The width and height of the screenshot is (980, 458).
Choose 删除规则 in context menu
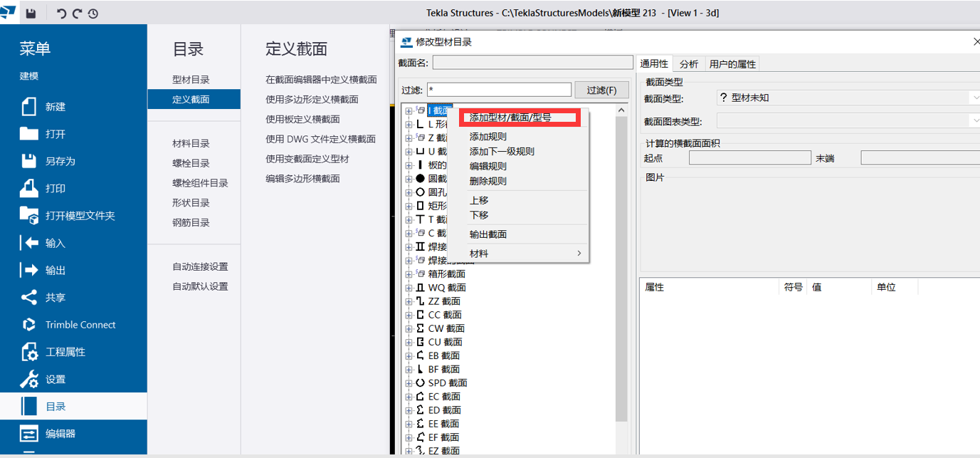(x=488, y=182)
